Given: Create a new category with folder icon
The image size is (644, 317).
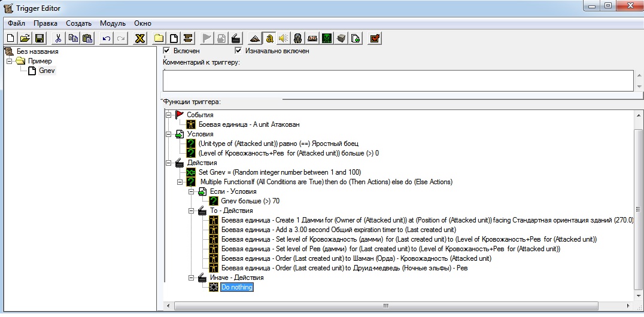Looking at the screenshot, I should click(159, 38).
